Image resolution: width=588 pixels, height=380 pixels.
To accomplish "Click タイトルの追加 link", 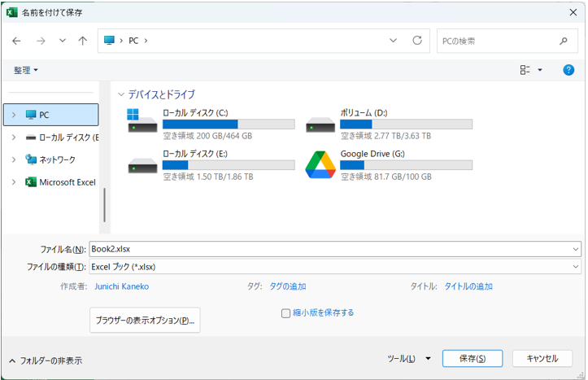I will tap(468, 286).
